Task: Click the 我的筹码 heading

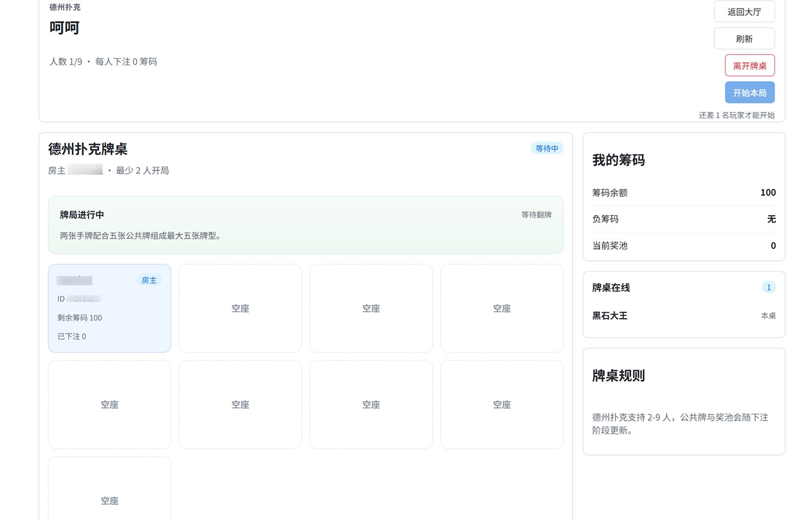Action: (x=618, y=160)
